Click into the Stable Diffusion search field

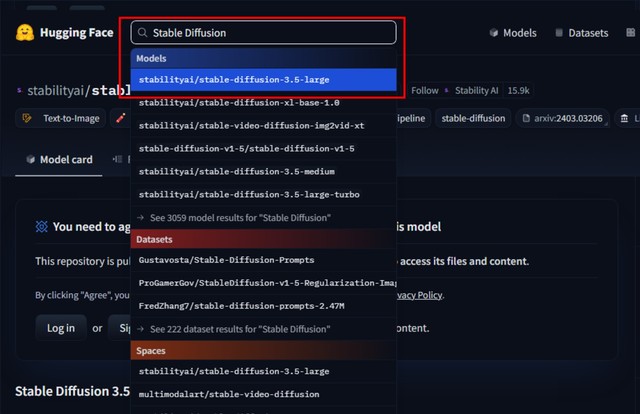coord(263,33)
